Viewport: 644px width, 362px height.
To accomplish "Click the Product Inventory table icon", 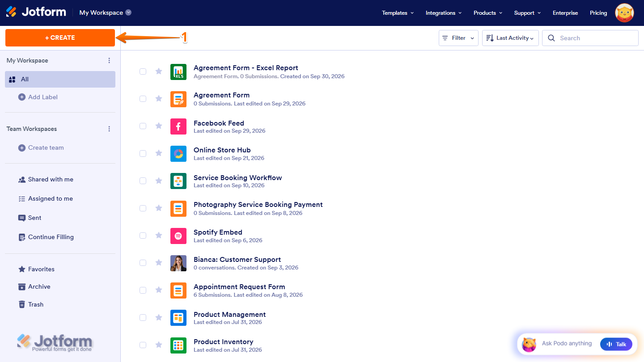I will click(x=178, y=345).
